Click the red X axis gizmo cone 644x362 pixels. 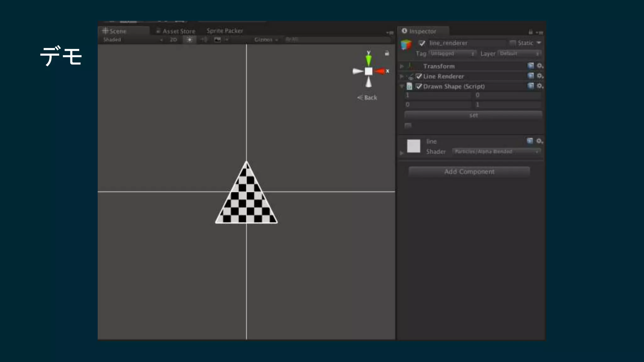(380, 71)
